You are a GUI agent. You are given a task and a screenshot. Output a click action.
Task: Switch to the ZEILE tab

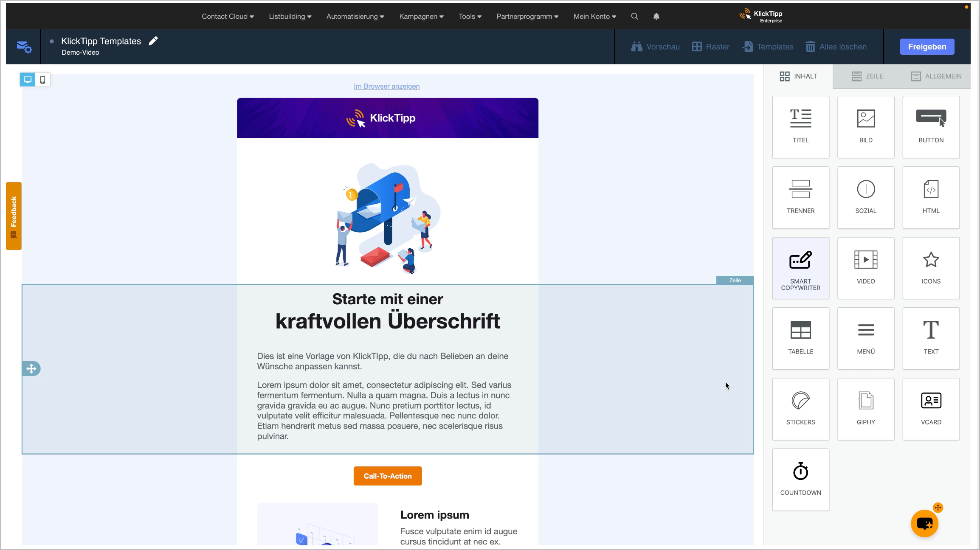point(867,76)
